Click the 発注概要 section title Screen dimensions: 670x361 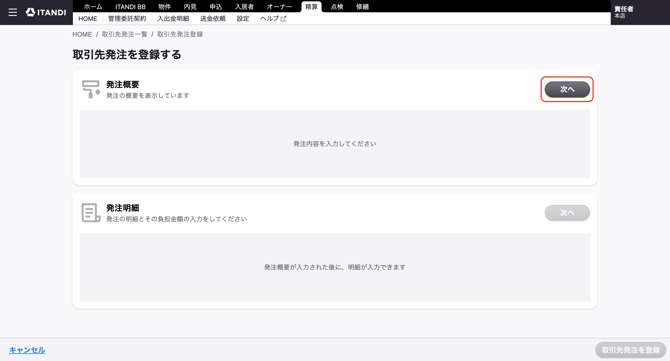point(123,84)
